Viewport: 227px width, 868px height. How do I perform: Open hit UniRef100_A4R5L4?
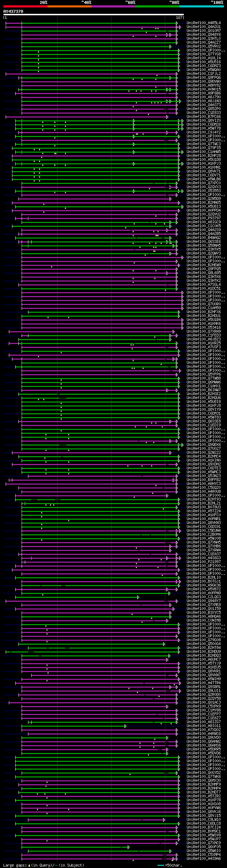(x=204, y=23)
